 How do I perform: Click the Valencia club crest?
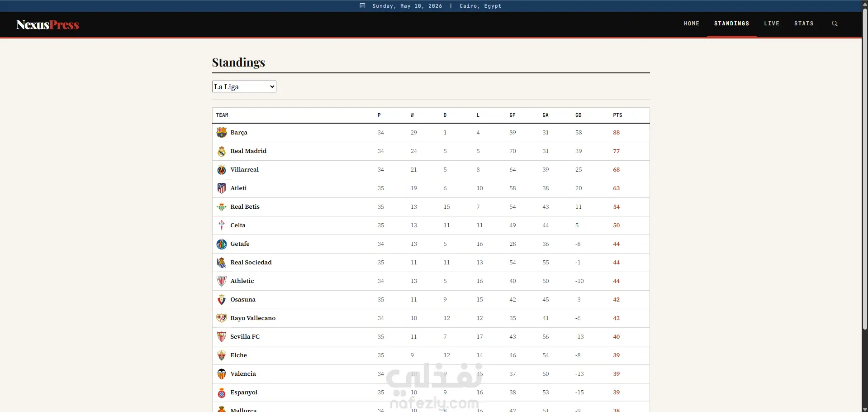[222, 374]
